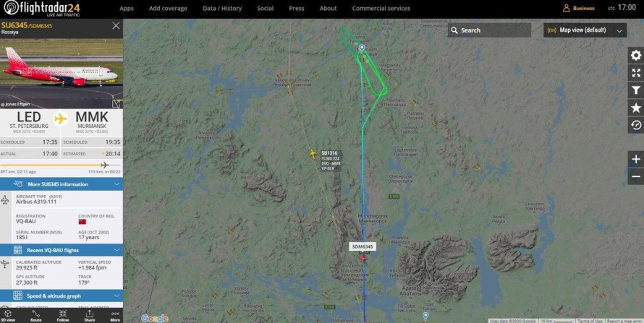Viewport: 644px width, 323px height.
Task: Share this flight
Action: [x=90, y=316]
